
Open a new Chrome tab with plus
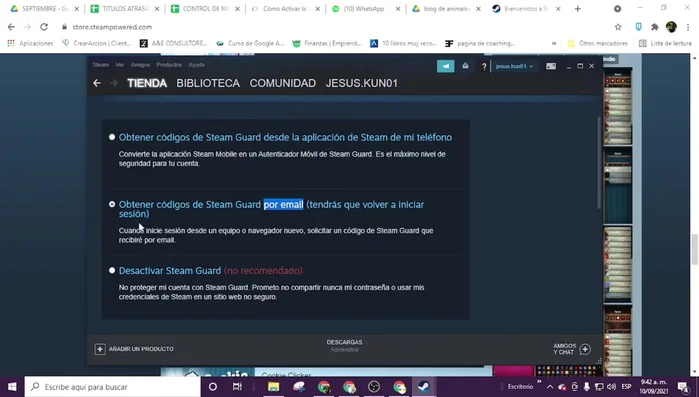coord(577,8)
